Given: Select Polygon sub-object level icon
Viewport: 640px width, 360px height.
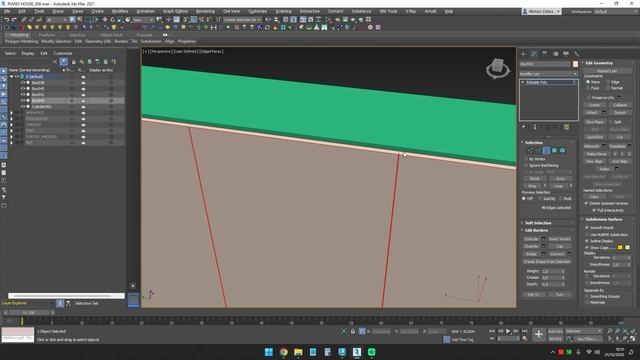Looking at the screenshot, I should click(x=554, y=151).
